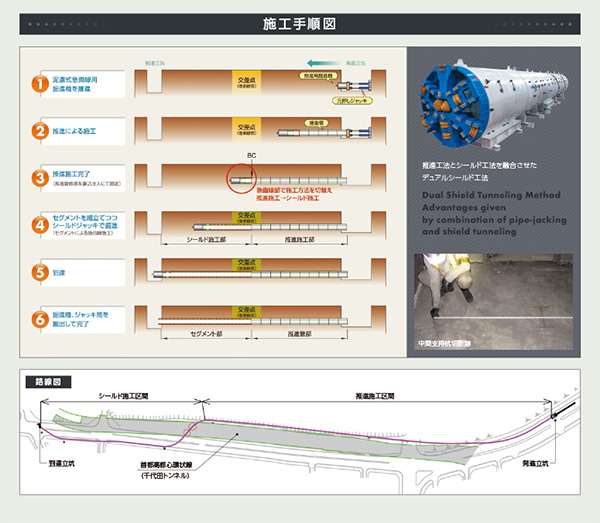Click the 推進管 callout in step 2
The image size is (600, 523).
coord(316,123)
